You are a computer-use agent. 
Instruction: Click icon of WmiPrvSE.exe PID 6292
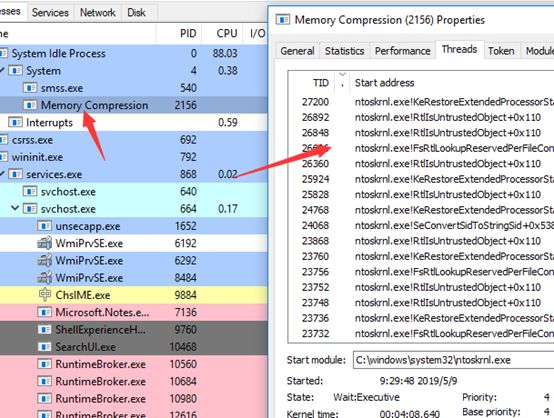pyautogui.click(x=45, y=260)
